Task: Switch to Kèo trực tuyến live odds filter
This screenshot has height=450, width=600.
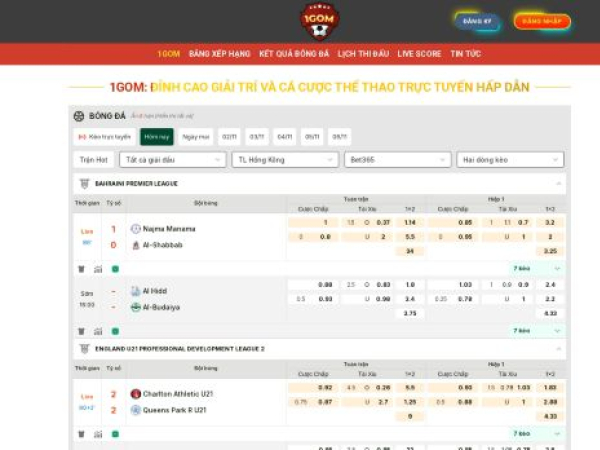Action: 105,137
